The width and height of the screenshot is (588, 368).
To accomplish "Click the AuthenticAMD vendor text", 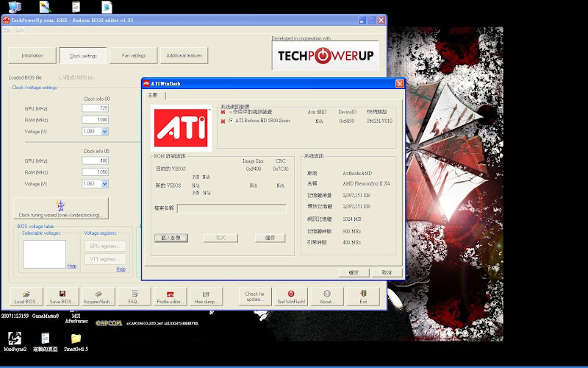I will click(357, 173).
